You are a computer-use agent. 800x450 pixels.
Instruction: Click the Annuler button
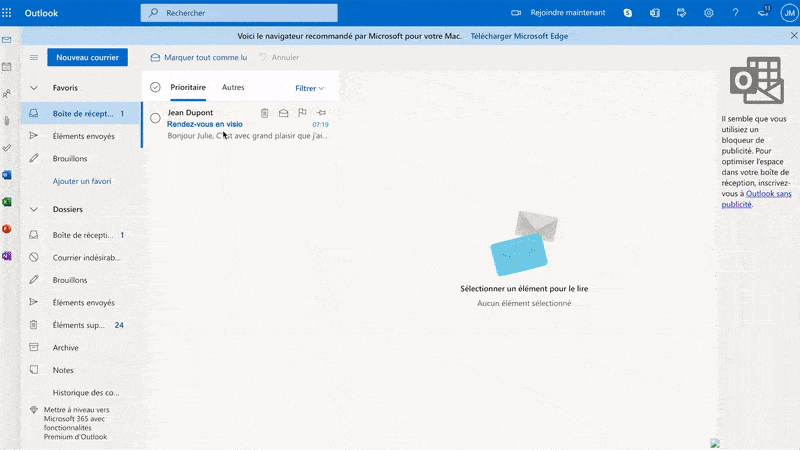click(279, 58)
